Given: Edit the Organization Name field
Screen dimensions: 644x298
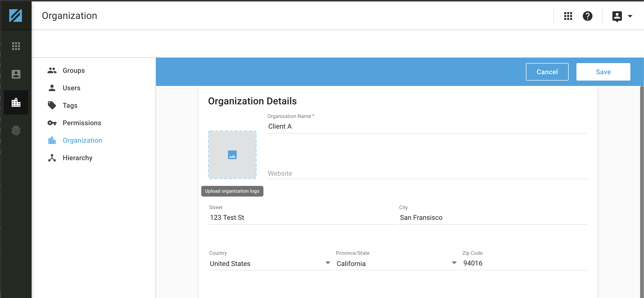Looking at the screenshot, I should pos(427,126).
